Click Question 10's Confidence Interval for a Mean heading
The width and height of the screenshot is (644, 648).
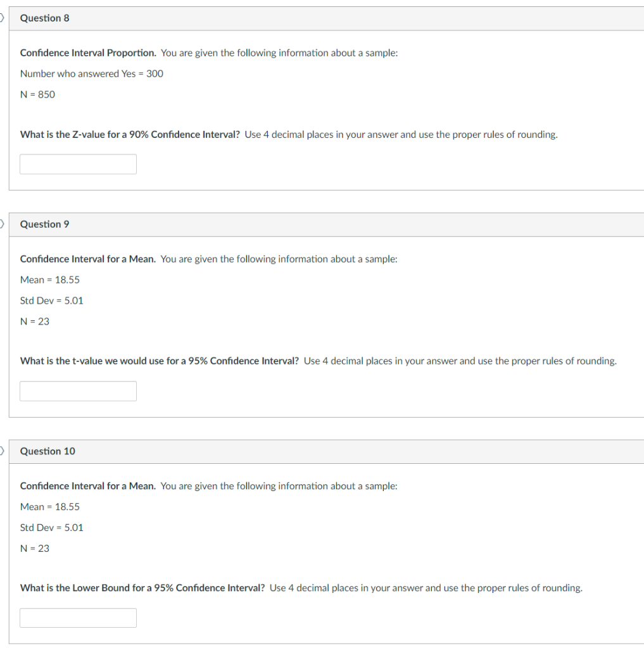tap(87, 486)
